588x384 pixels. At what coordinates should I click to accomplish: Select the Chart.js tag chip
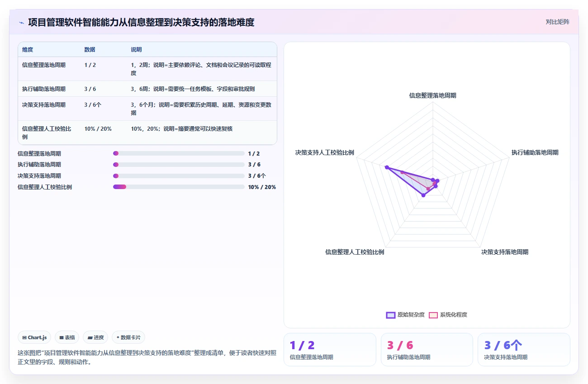tap(34, 337)
